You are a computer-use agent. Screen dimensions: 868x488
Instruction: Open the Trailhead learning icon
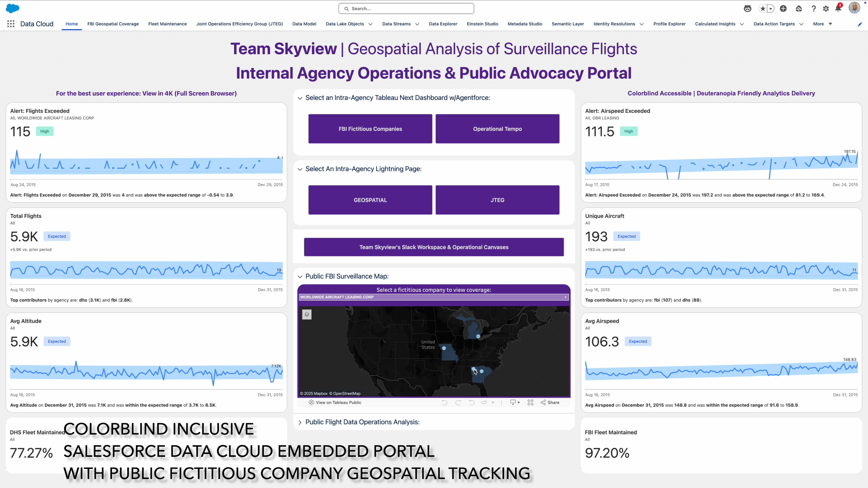point(799,9)
